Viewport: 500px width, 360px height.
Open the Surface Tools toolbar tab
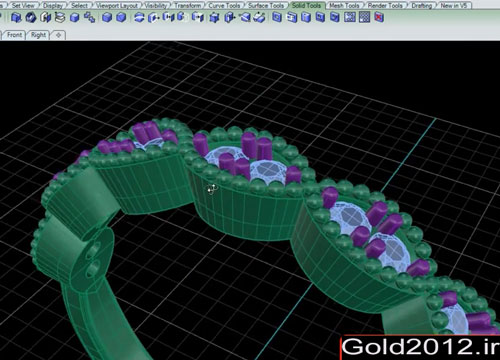[x=266, y=5]
